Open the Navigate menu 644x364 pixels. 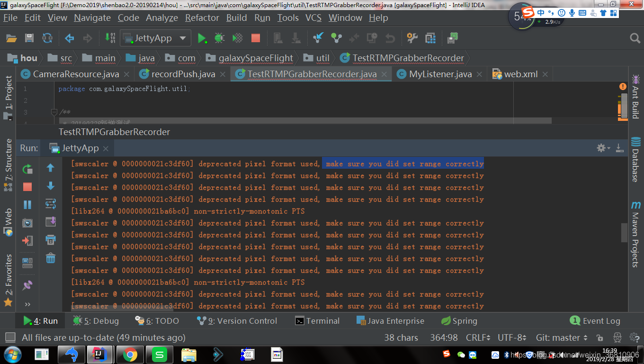pyautogui.click(x=92, y=18)
